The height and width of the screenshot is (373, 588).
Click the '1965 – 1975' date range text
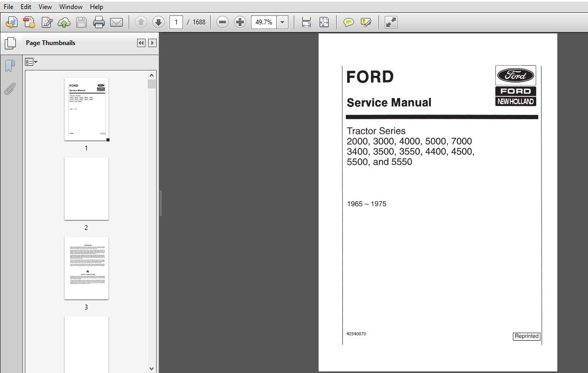366,204
